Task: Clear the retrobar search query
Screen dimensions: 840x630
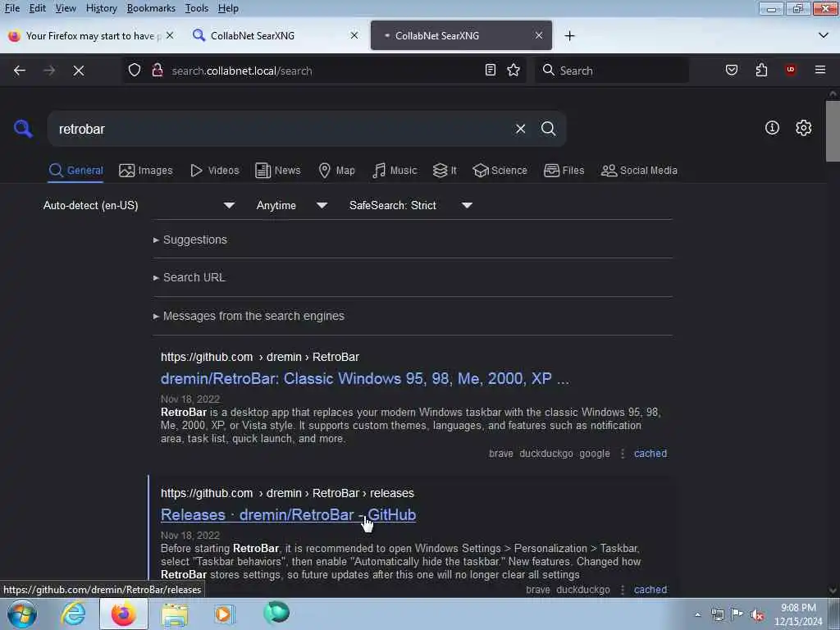Action: tap(520, 129)
